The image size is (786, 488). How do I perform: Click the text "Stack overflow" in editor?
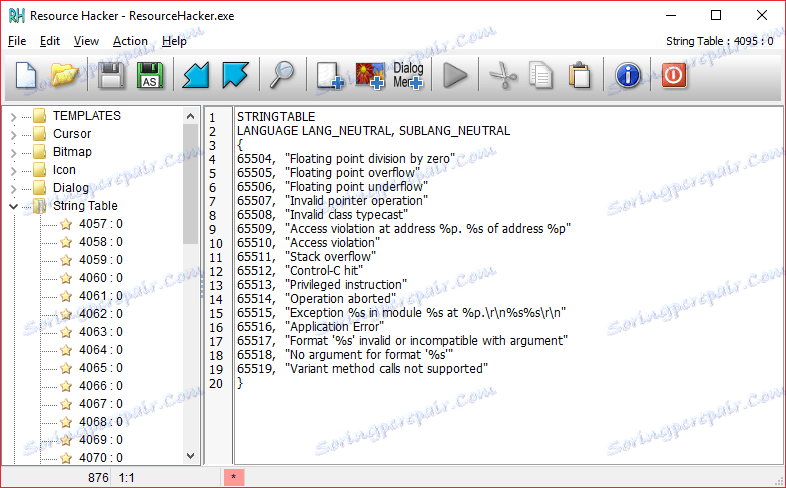(331, 257)
